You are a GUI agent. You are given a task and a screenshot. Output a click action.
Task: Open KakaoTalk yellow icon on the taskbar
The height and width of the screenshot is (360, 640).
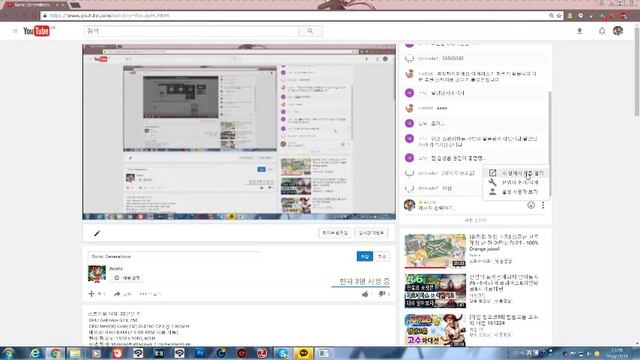click(303, 353)
